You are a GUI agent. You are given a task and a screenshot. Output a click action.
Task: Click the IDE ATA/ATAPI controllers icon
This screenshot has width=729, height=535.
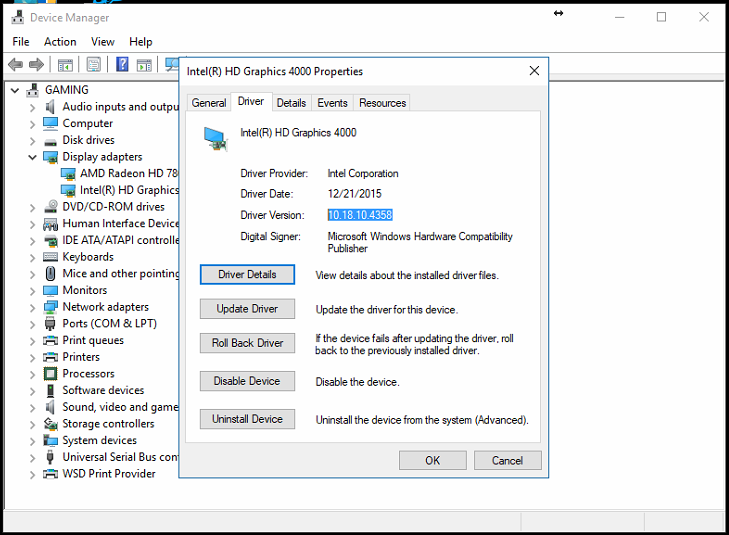click(x=50, y=240)
